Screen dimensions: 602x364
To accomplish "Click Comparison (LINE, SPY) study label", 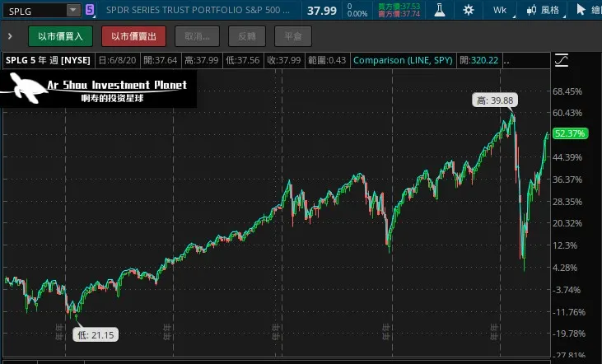I will (x=403, y=60).
